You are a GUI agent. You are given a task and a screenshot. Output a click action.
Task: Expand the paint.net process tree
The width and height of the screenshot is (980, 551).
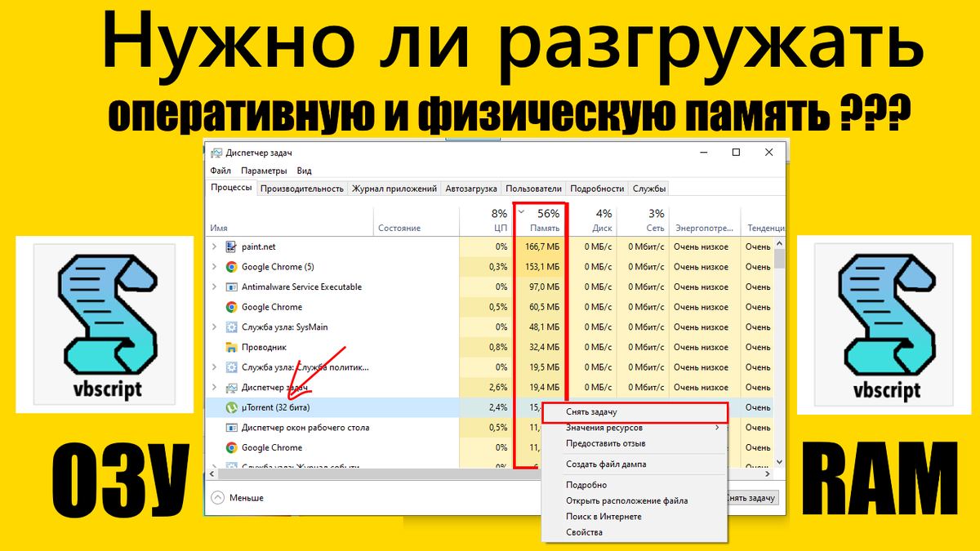[214, 247]
